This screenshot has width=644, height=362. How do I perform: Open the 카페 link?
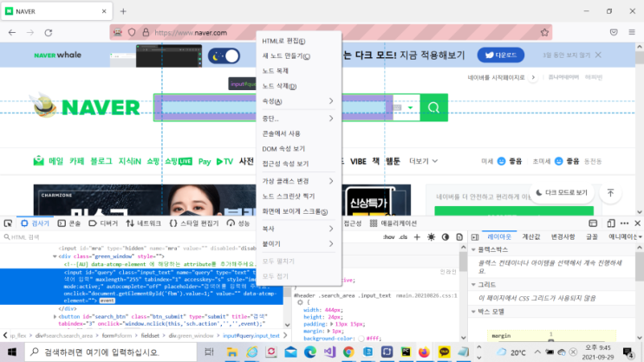(x=76, y=161)
